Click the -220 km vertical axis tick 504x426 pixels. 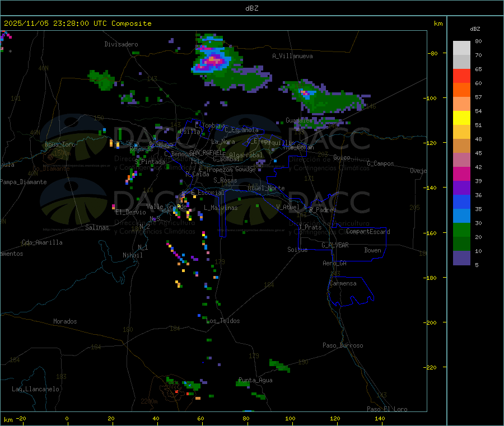431,368
